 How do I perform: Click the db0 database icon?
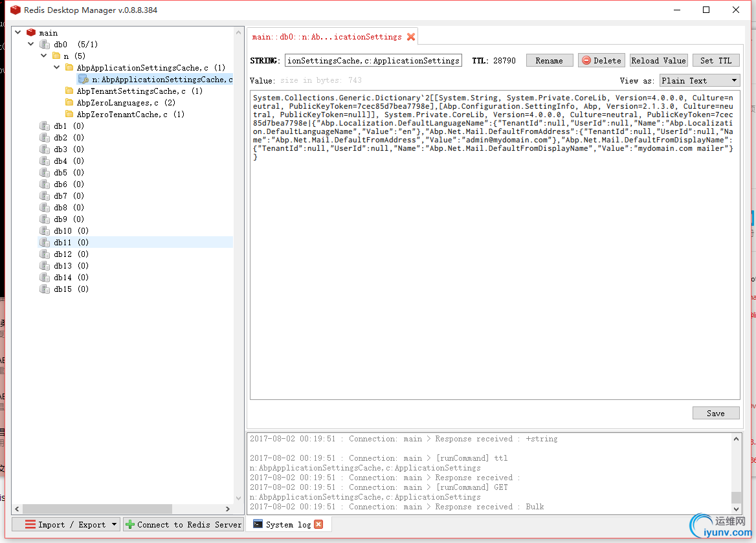[45, 45]
